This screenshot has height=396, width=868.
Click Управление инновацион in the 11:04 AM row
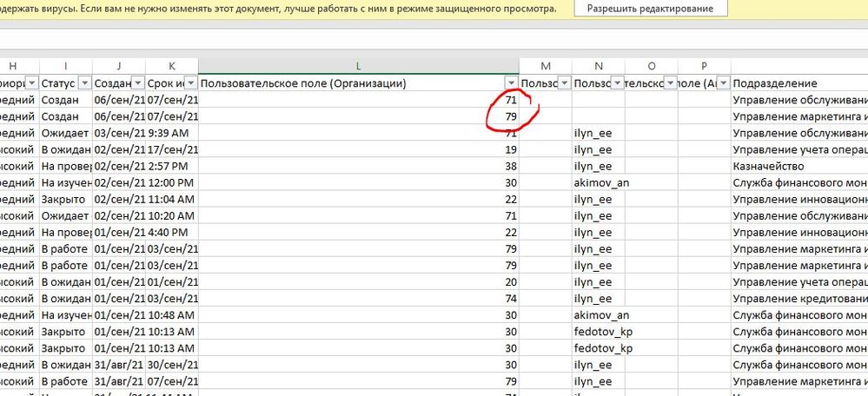point(799,199)
